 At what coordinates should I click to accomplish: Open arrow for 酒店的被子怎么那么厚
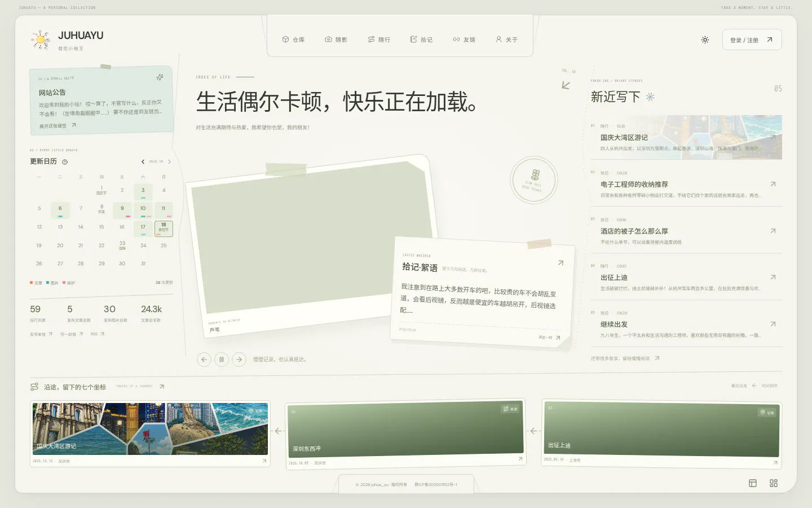[773, 231]
